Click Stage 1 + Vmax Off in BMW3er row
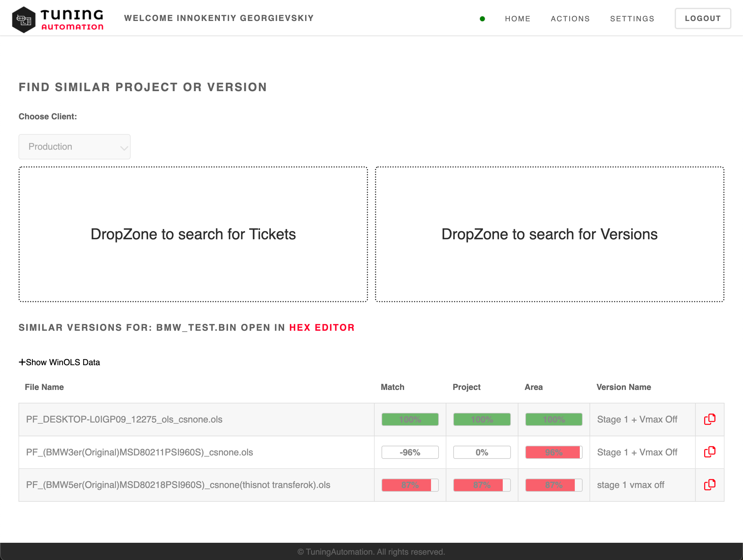743x560 pixels. [637, 452]
